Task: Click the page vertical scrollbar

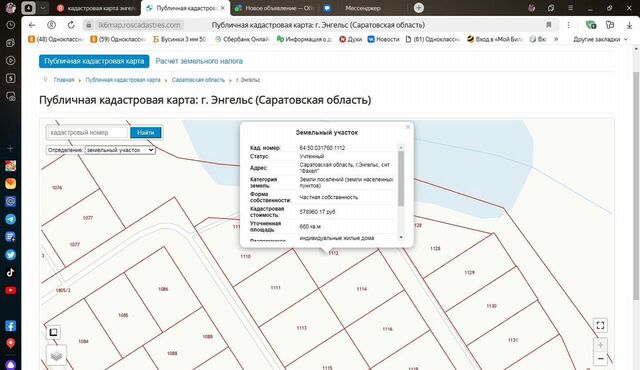Action: pyautogui.click(x=636, y=186)
